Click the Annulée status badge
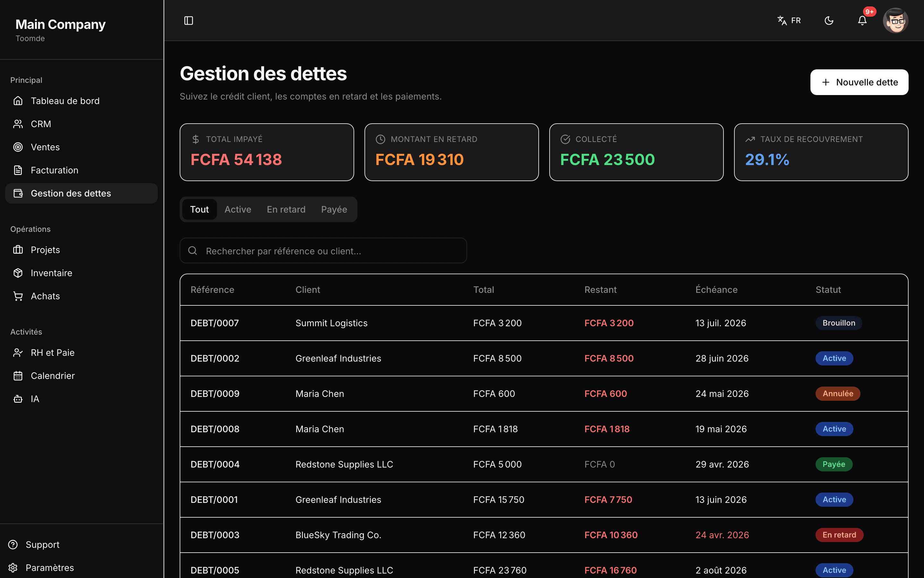924x578 pixels. [x=838, y=394]
